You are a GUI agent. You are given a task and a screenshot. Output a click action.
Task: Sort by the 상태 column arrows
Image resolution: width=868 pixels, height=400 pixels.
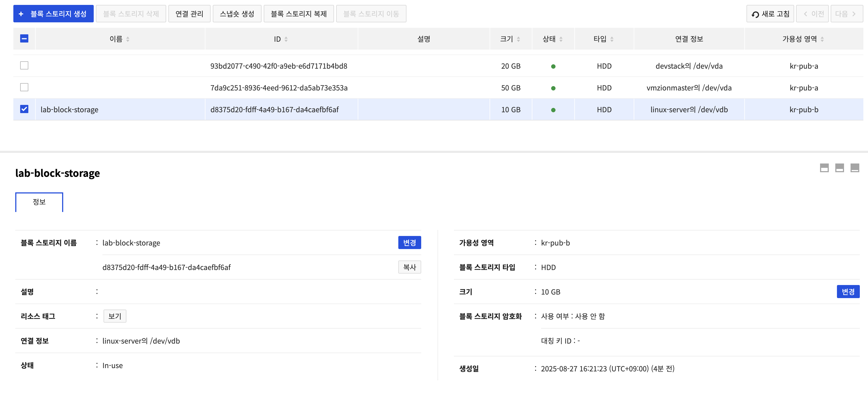click(561, 39)
